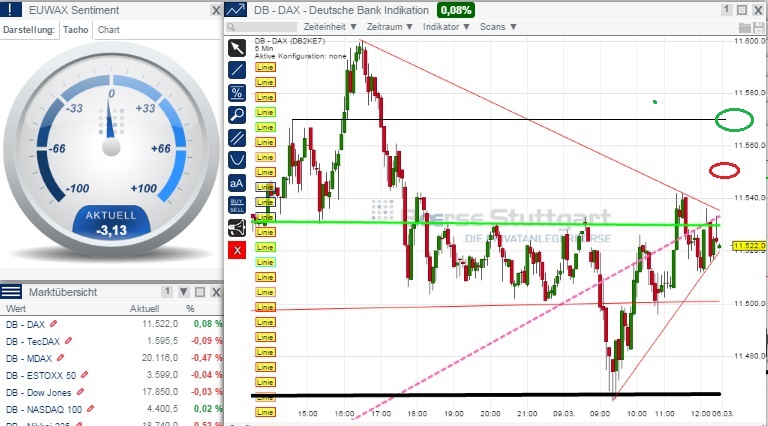This screenshot has width=768, height=426.
Task: Sort by the Aktuell column header
Action: [x=144, y=308]
